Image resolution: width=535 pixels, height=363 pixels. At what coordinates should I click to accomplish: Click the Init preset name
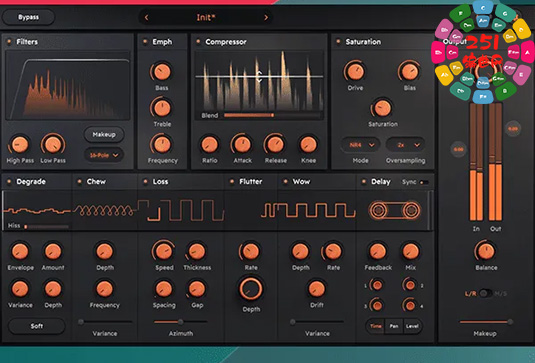pos(206,17)
